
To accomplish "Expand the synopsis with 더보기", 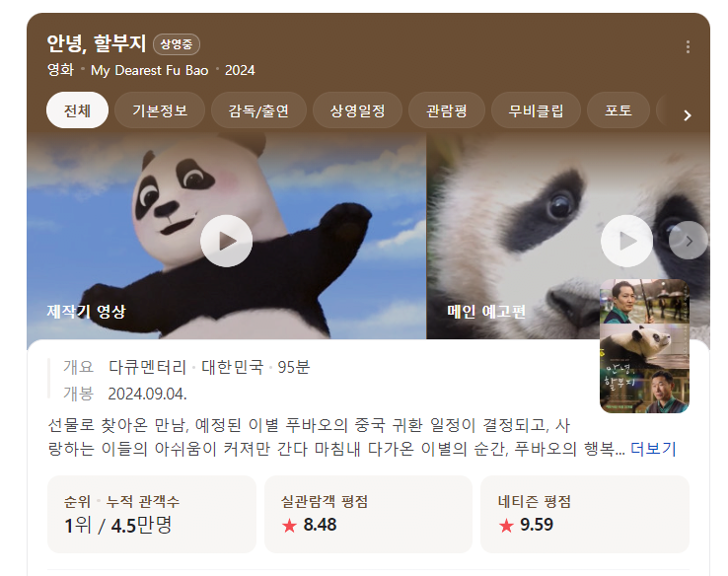I will point(653,449).
